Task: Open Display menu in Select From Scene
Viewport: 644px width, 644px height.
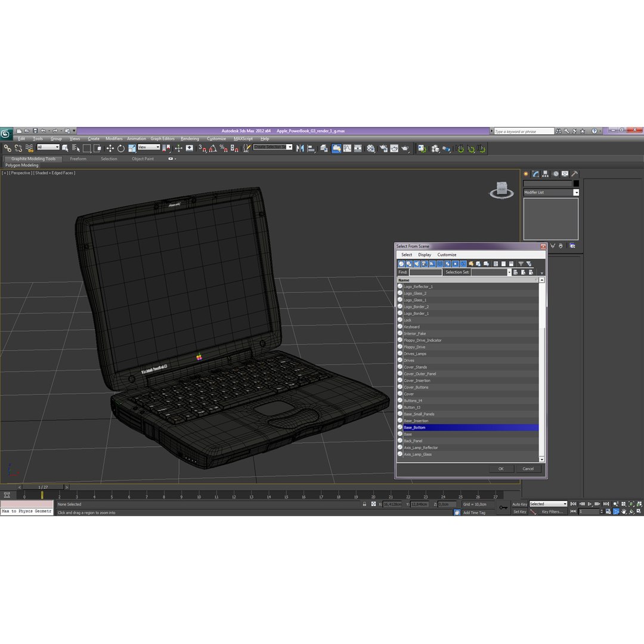Action: pyautogui.click(x=425, y=255)
